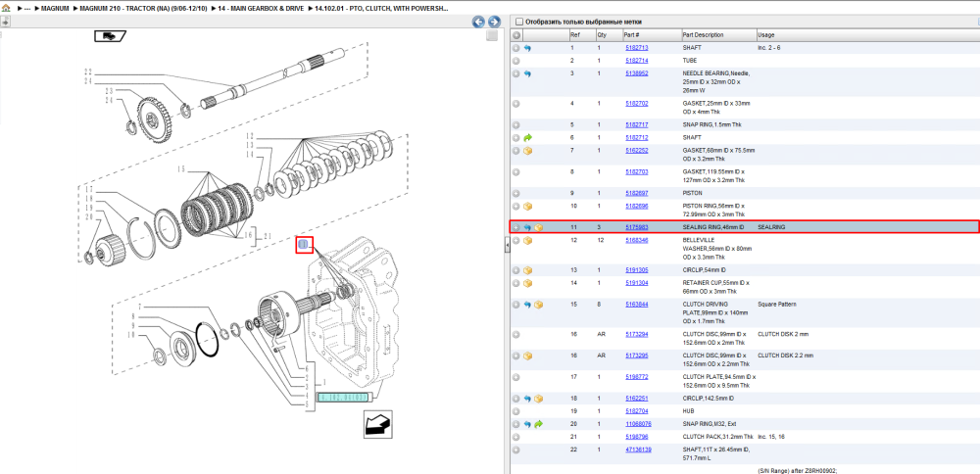Click blue back-arrow icon on ref 3 row
980x474 pixels.
coord(527,73)
